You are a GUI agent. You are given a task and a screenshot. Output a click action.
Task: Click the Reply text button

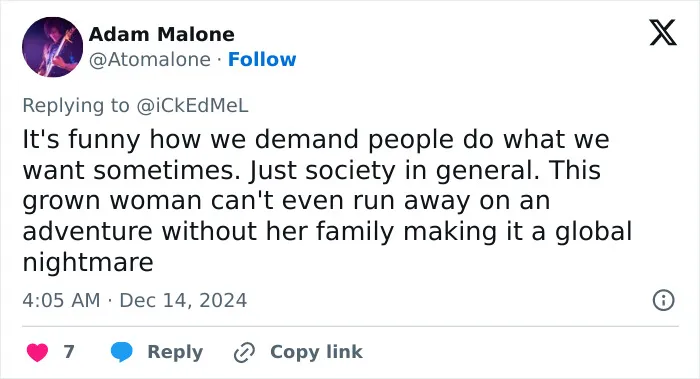[175, 352]
